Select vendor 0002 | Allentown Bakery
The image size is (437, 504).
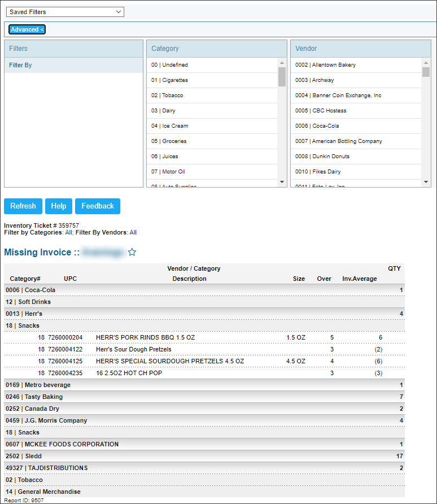[356, 65]
